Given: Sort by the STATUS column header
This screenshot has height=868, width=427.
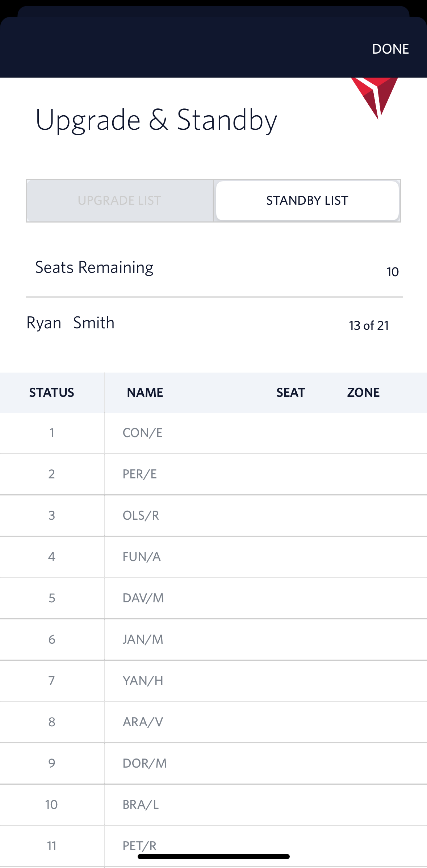Looking at the screenshot, I should pos(52,392).
